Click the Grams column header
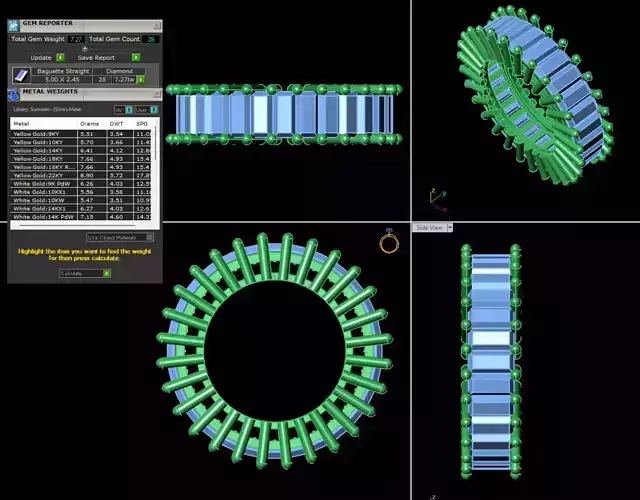640x500 pixels. click(89, 124)
